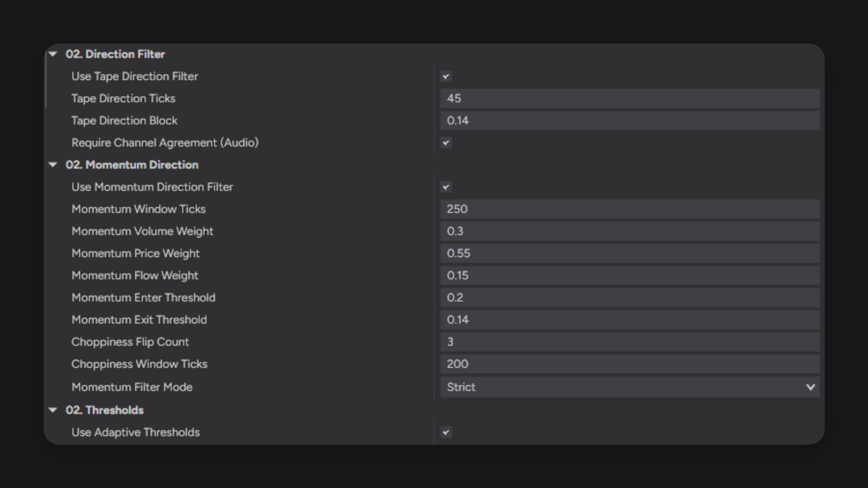Viewport: 868px width, 488px height.
Task: Select the 'Use Adaptive Thresholds' label
Action: point(136,432)
